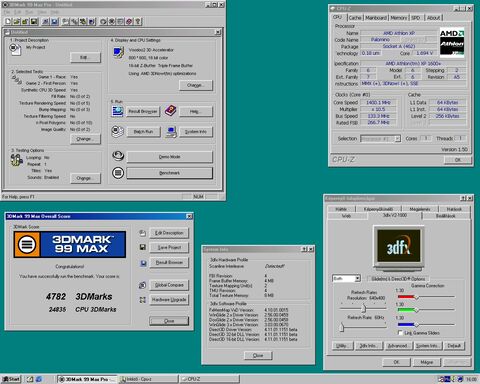Screen dimensions: 480x384
Task: Open the About tab in CPU-Z
Action: click(433, 18)
